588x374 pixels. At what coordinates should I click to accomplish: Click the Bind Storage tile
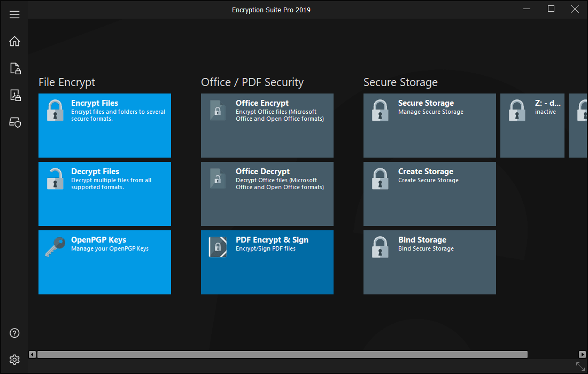coord(430,262)
